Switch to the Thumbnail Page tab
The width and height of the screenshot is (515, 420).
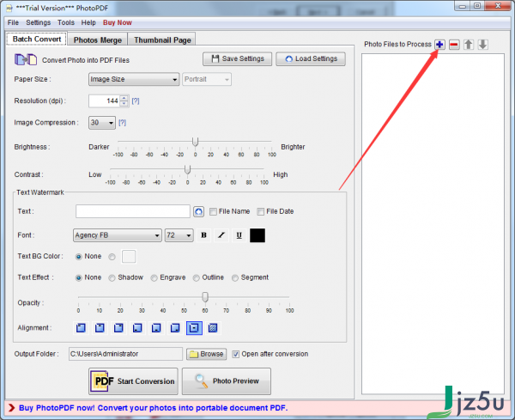[x=162, y=40]
